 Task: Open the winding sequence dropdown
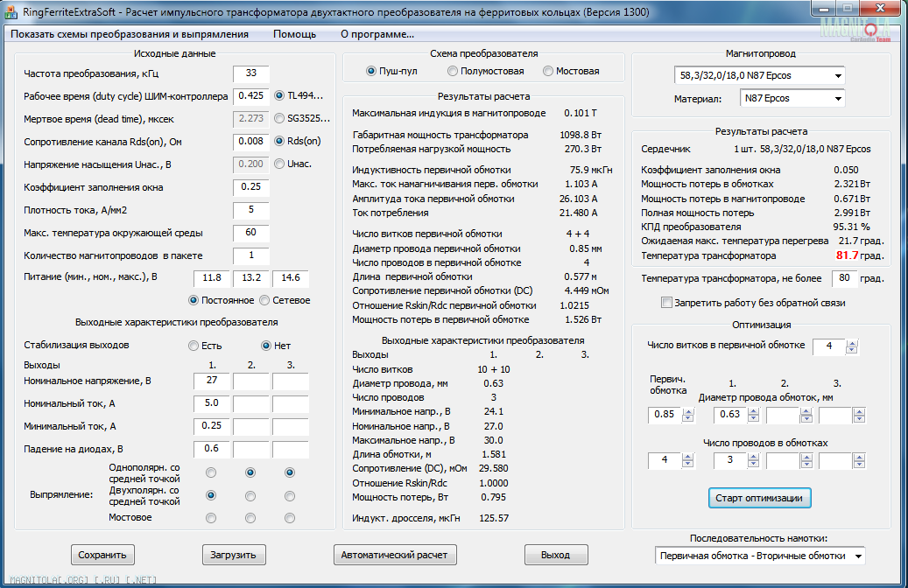pos(760,556)
